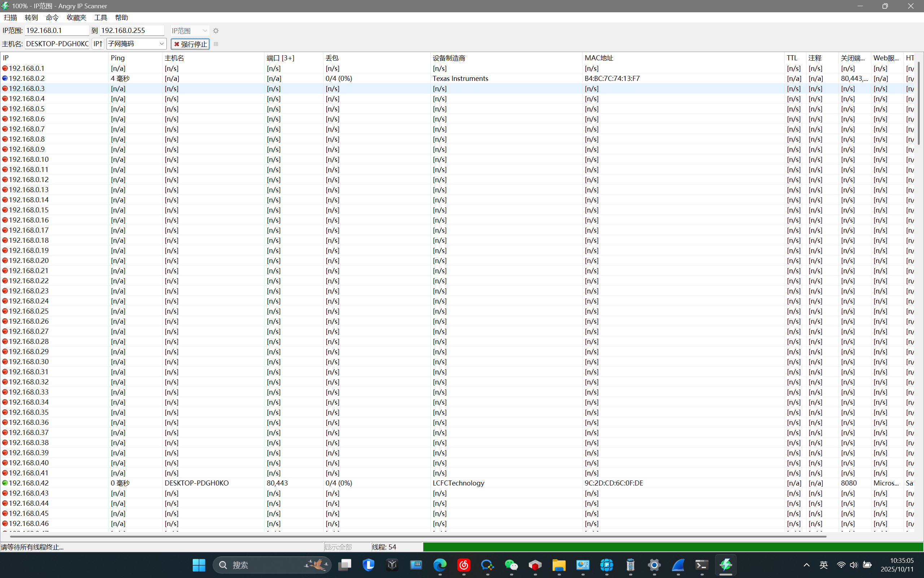Open the 收藏夹 menu
The width and height of the screenshot is (924, 578).
tap(77, 18)
